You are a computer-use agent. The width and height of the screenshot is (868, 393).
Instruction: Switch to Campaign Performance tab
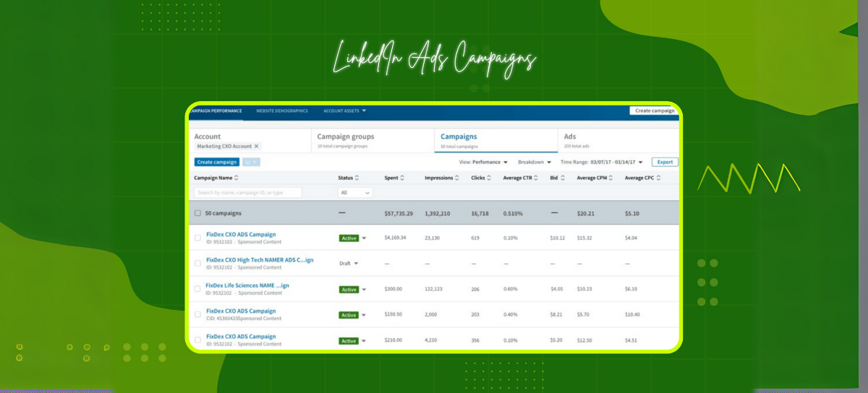pyautogui.click(x=216, y=111)
